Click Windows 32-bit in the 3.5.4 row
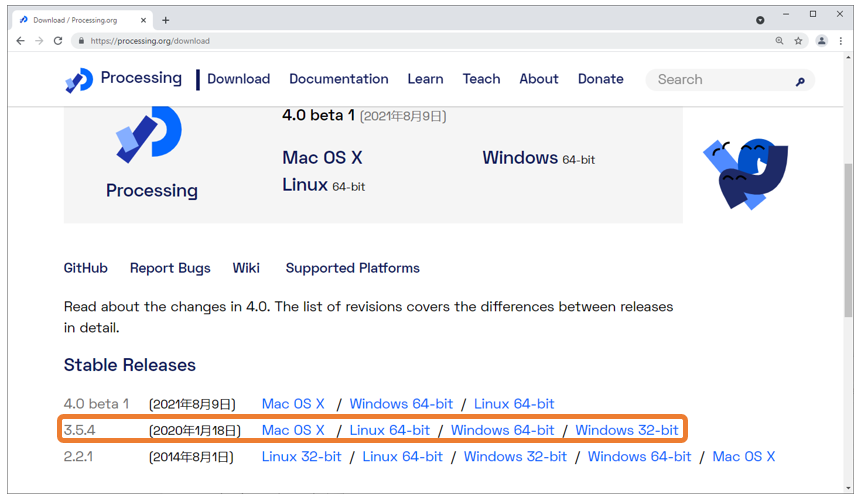The width and height of the screenshot is (861, 499). pyautogui.click(x=627, y=430)
